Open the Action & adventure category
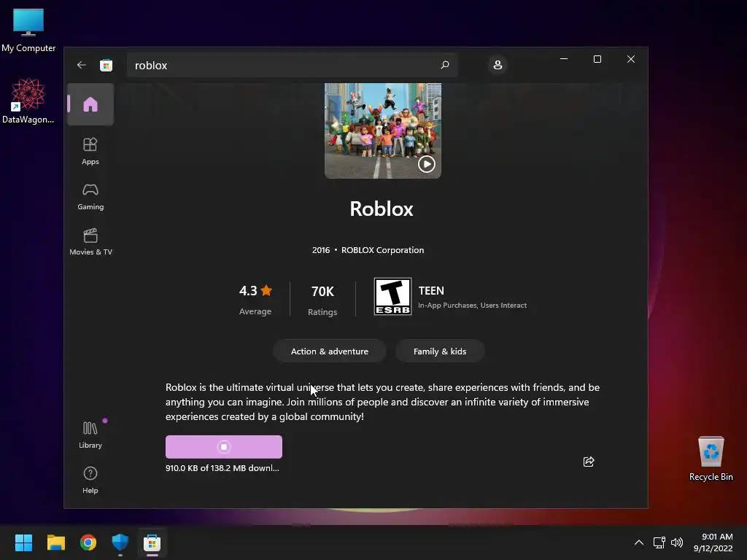This screenshot has width=747, height=560. click(329, 351)
